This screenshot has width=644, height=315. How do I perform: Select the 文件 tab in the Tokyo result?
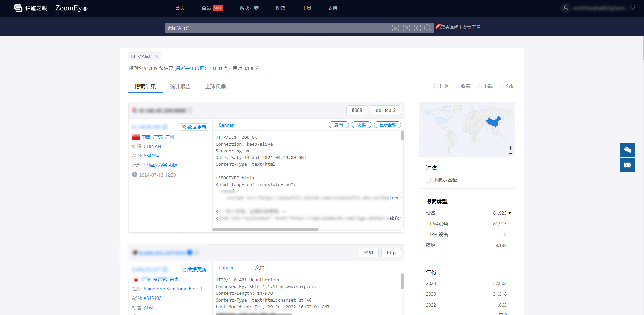point(260,267)
